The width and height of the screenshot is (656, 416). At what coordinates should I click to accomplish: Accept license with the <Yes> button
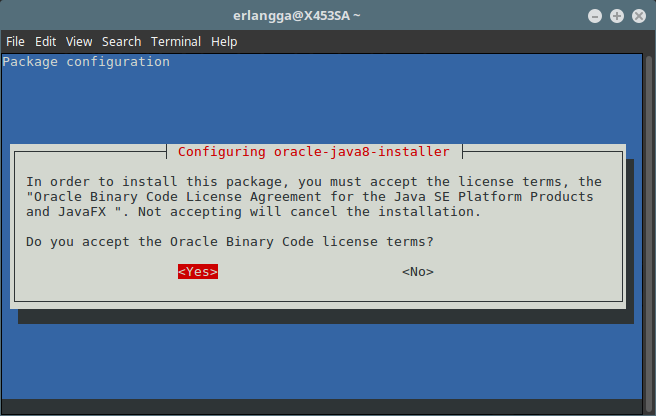pyautogui.click(x=198, y=272)
